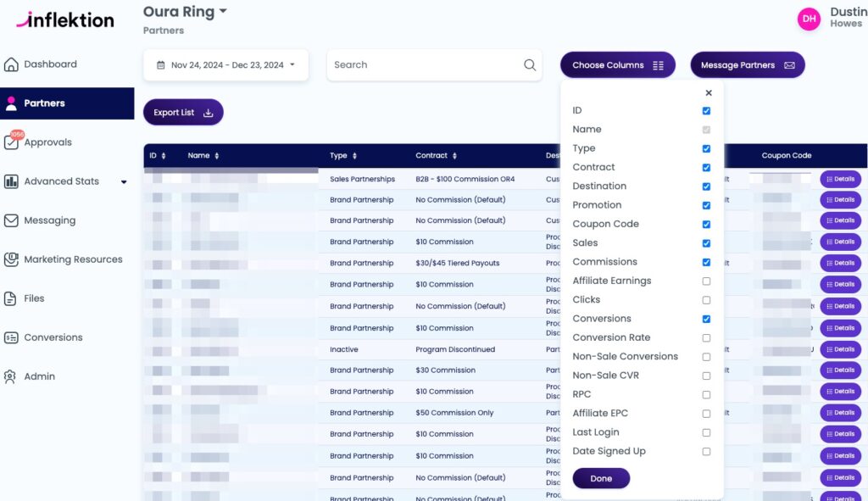
Task: Click the Coupon Code column header
Action: coord(786,156)
